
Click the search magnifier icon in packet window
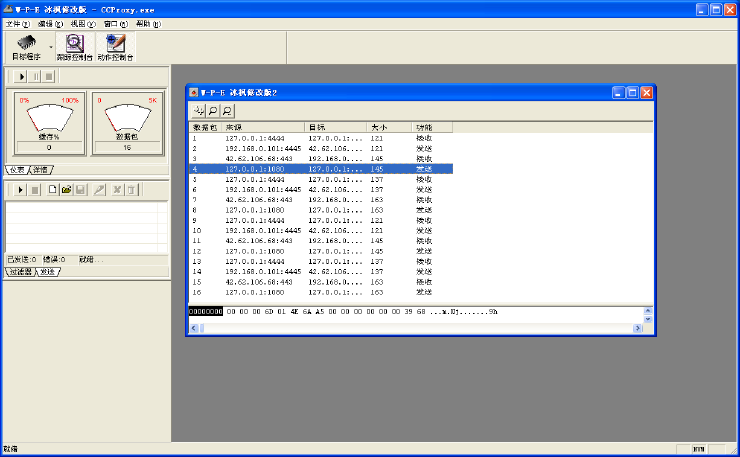point(213,110)
